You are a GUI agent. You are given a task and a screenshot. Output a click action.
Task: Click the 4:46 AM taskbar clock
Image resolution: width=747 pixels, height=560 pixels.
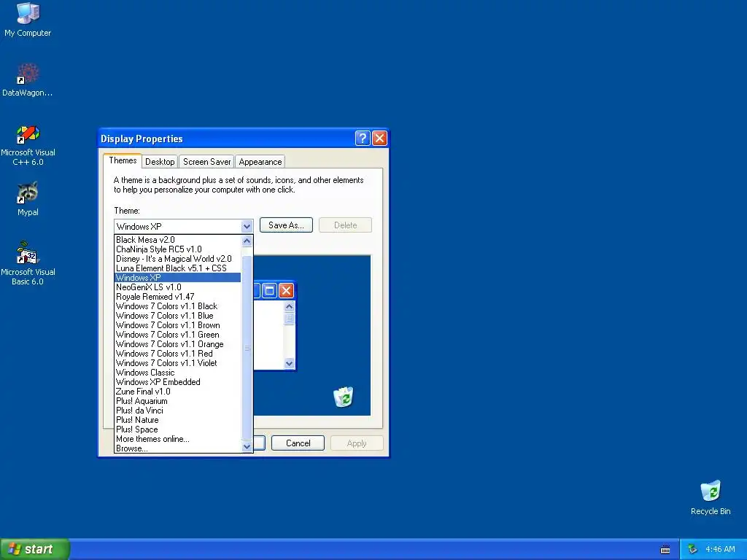(x=720, y=549)
